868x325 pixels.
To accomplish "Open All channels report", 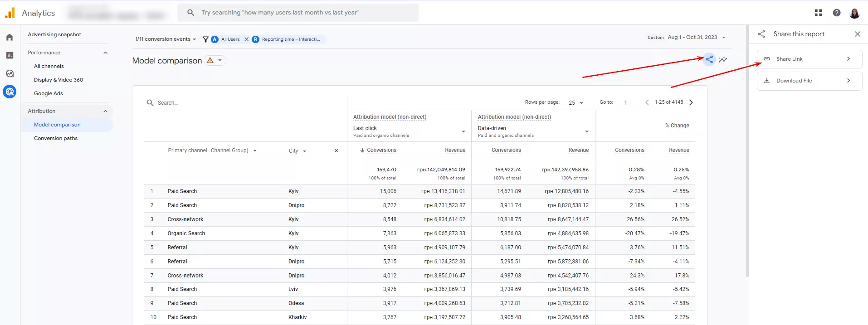I will [x=49, y=66].
